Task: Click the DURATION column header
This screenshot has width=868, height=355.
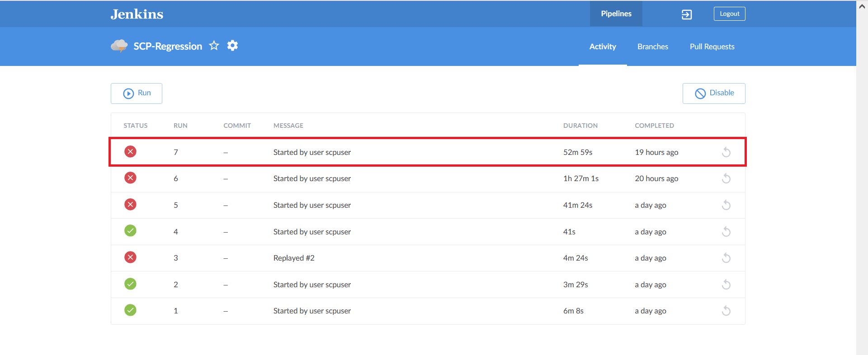Action: pos(580,126)
